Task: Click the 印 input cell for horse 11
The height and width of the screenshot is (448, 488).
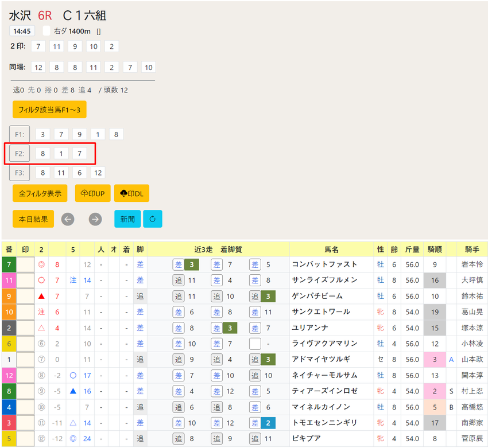Action: click(x=25, y=281)
